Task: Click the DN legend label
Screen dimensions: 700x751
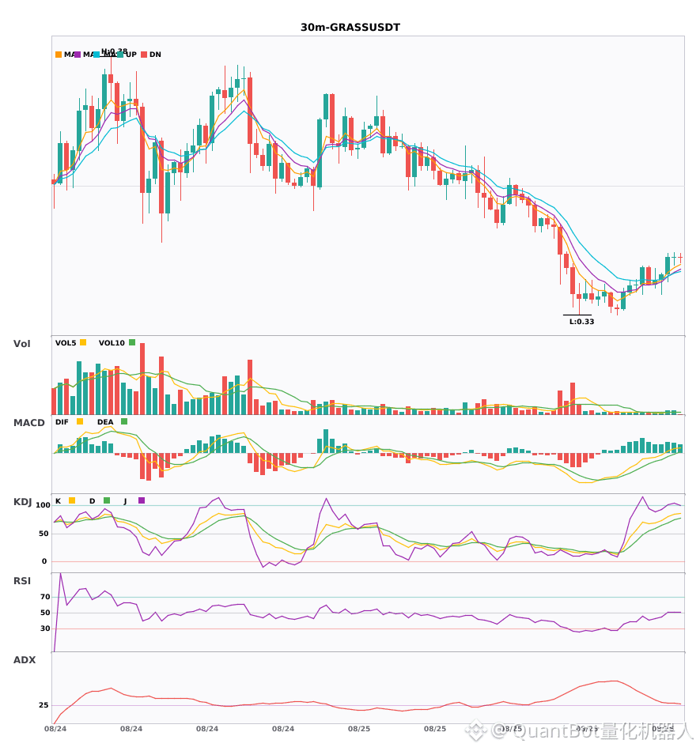Action: pos(155,55)
